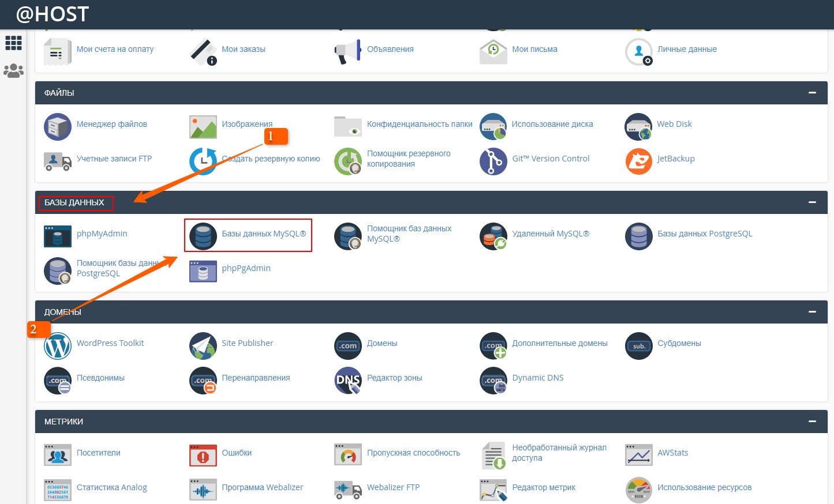Open the Directory Privacy folder icon
This screenshot has width=834, height=504.
coord(348,126)
